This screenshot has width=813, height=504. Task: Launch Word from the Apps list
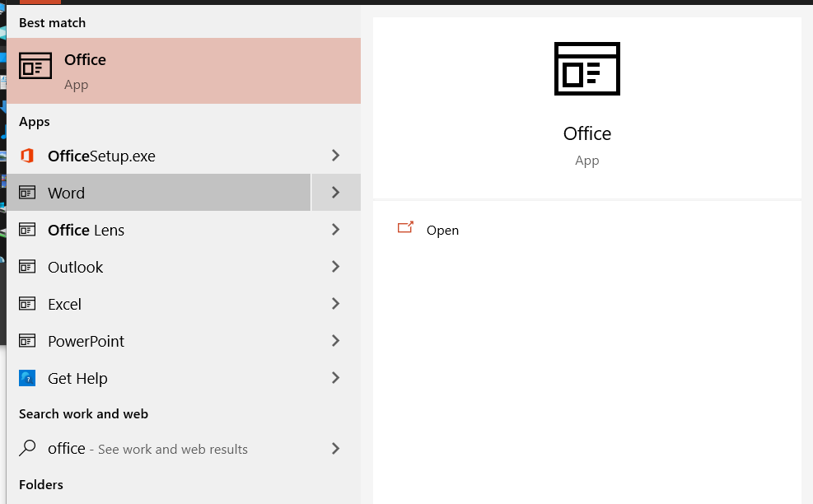159,193
